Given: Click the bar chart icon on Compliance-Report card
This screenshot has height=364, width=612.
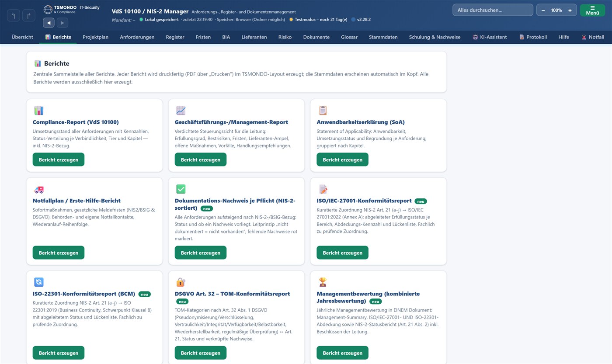Looking at the screenshot, I should pyautogui.click(x=38, y=111).
